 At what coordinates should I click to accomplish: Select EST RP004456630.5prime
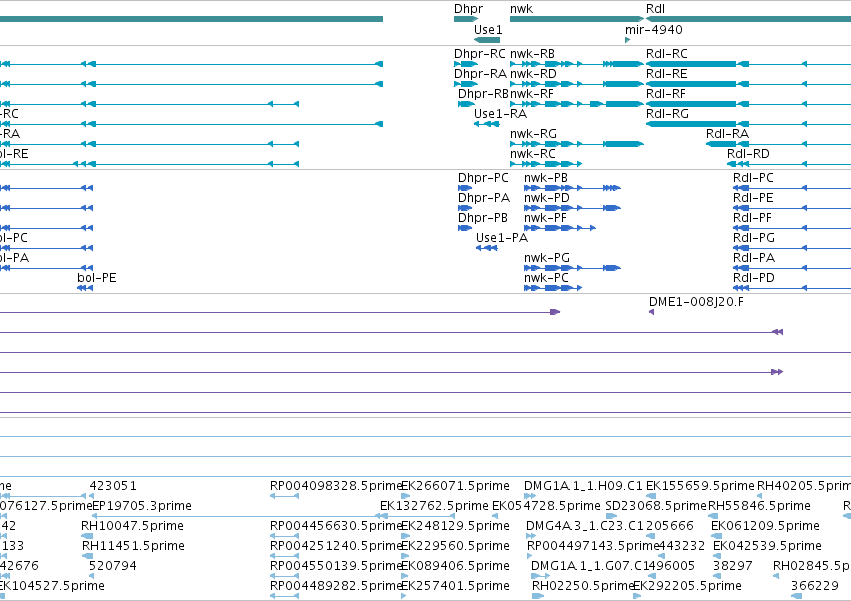284,536
